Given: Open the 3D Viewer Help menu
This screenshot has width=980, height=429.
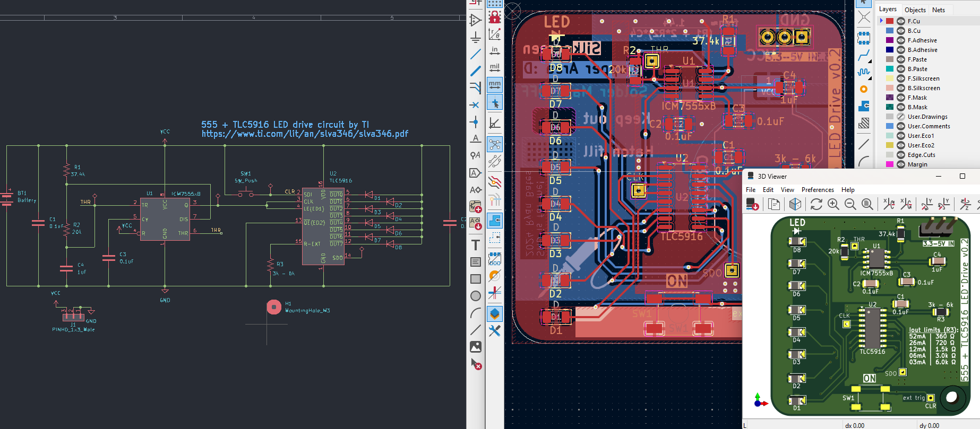Looking at the screenshot, I should [x=848, y=190].
